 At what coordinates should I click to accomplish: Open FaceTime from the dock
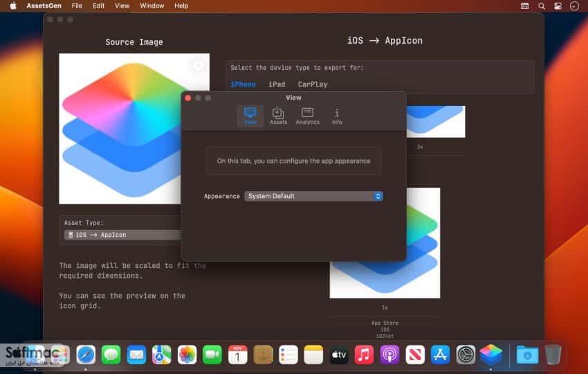click(x=212, y=355)
